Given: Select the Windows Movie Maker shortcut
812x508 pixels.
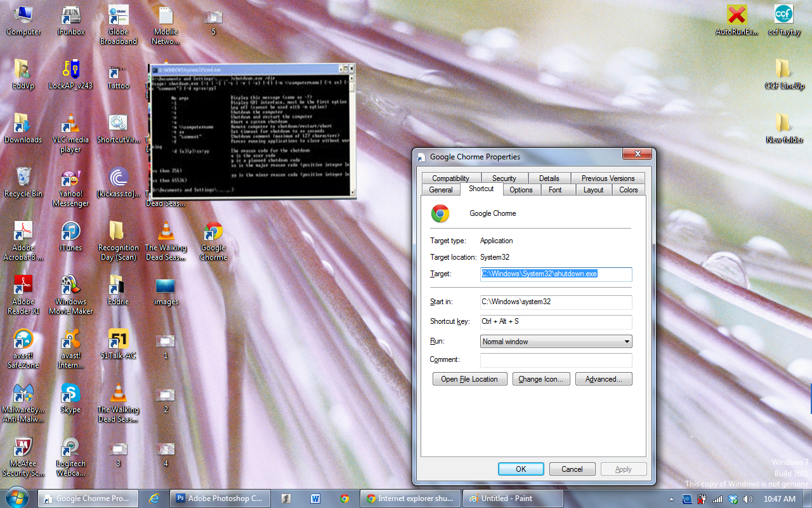Looking at the screenshot, I should tap(71, 295).
